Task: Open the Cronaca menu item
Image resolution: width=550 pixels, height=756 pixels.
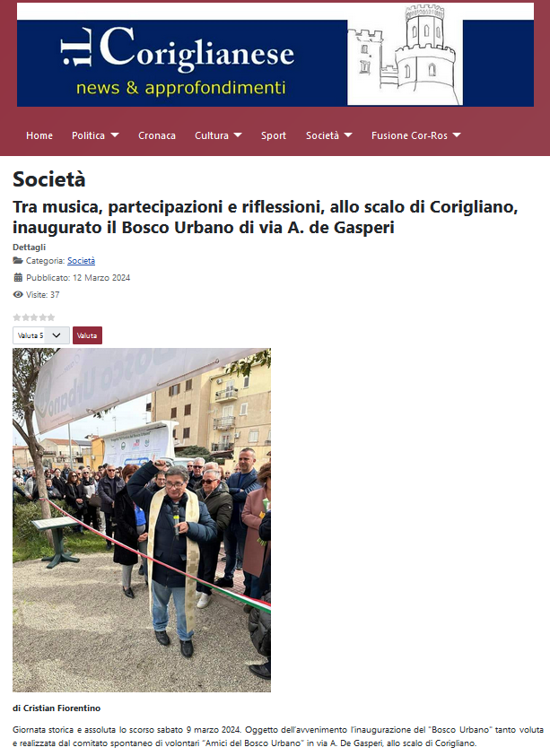Action: click(157, 135)
